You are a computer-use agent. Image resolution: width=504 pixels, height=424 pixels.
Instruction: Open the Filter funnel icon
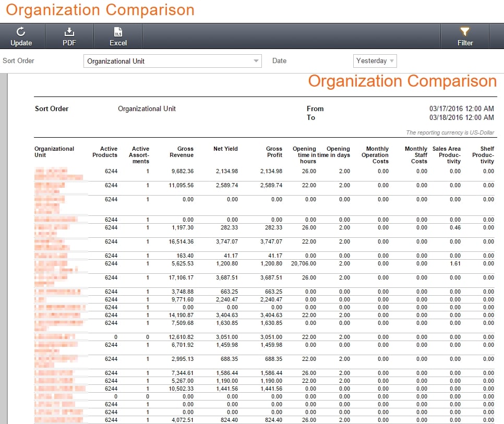[465, 31]
